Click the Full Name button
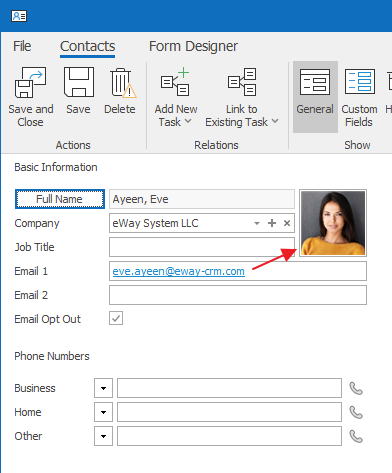 60,199
